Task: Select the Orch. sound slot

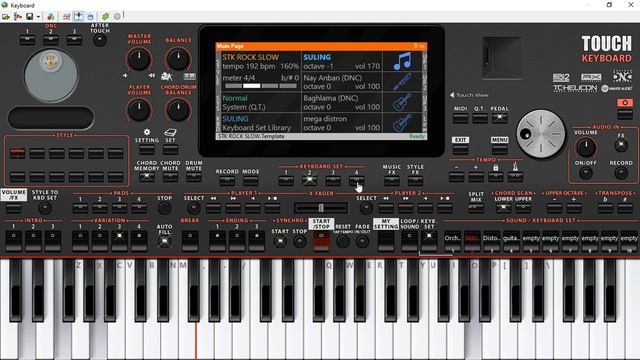Action: 452,241
